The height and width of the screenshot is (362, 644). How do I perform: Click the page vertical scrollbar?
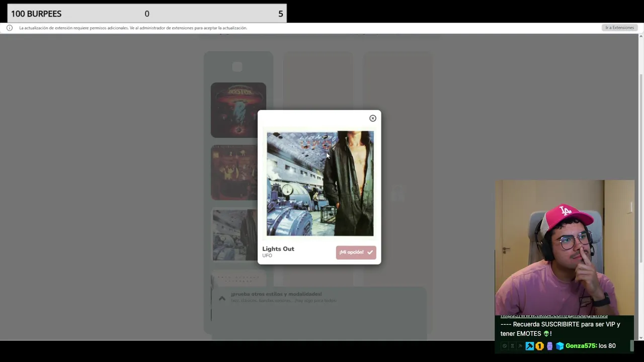pos(641,168)
